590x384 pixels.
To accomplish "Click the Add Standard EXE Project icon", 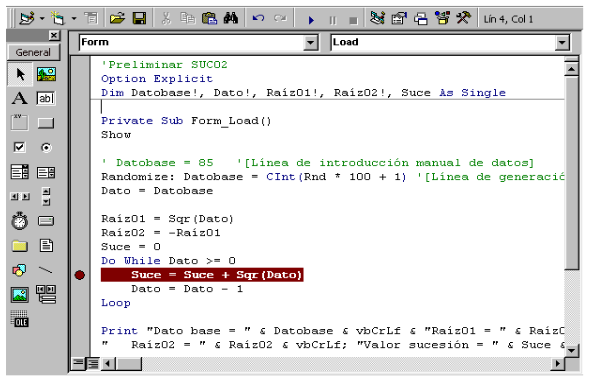I will [27, 18].
